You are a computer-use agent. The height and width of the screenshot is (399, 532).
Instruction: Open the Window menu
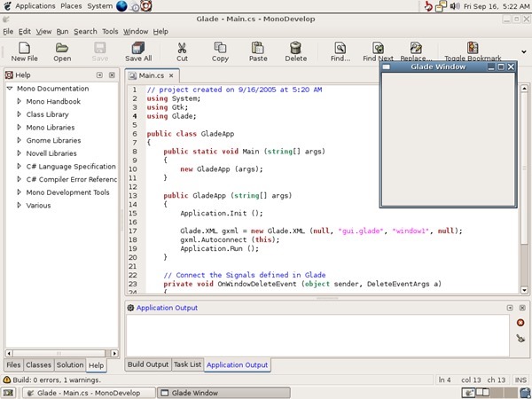coord(136,32)
